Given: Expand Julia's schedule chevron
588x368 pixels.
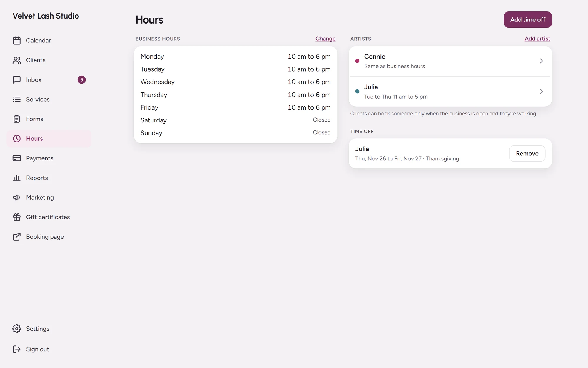Looking at the screenshot, I should [x=541, y=91].
